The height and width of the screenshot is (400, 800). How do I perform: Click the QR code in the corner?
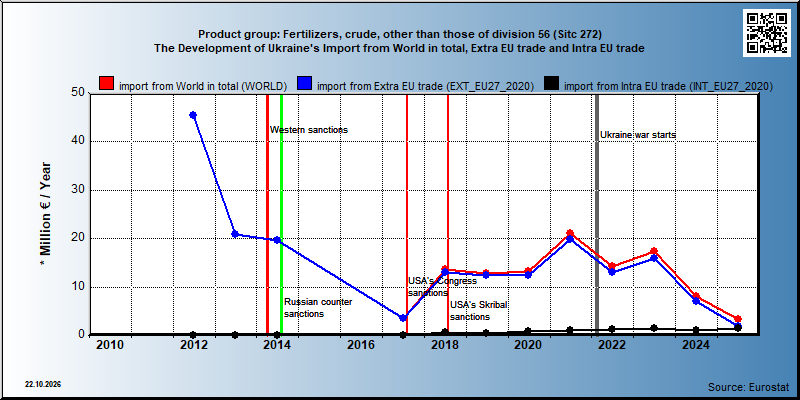[766, 33]
